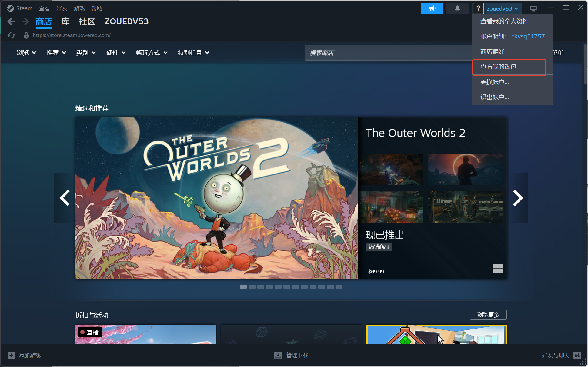Open the Manage Downloads icon
Viewport: 588px width, 367px height.
(x=278, y=355)
